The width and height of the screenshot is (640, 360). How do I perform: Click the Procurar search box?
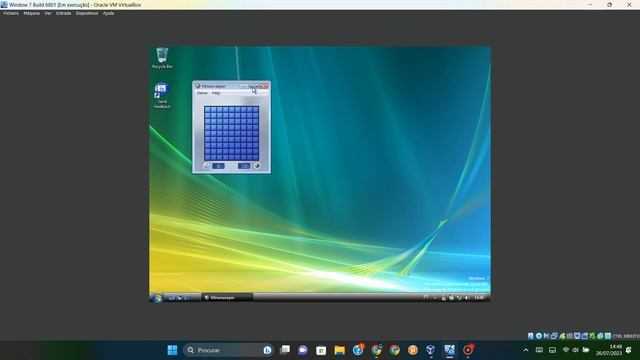click(229, 350)
